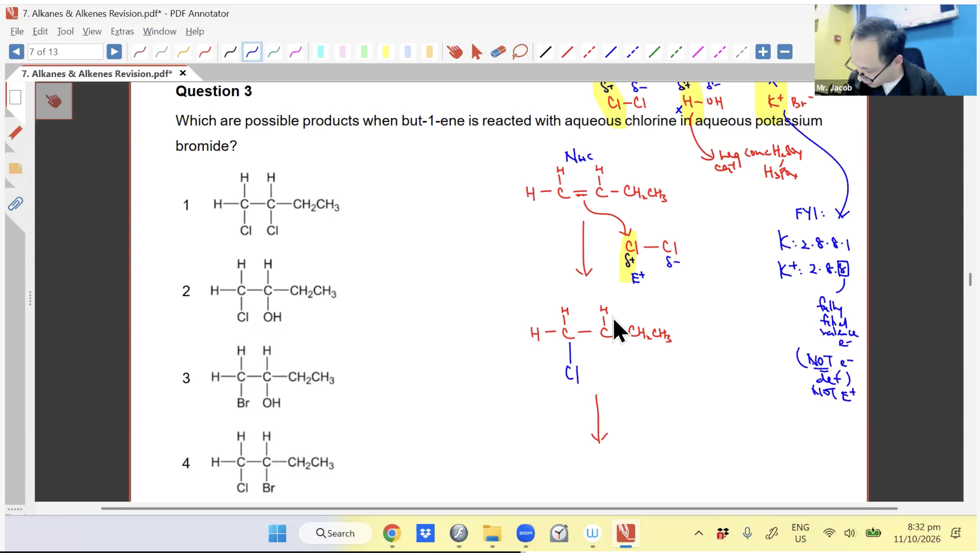
Task: Click the hand tool thumbnail in sidebar
Action: [x=54, y=101]
